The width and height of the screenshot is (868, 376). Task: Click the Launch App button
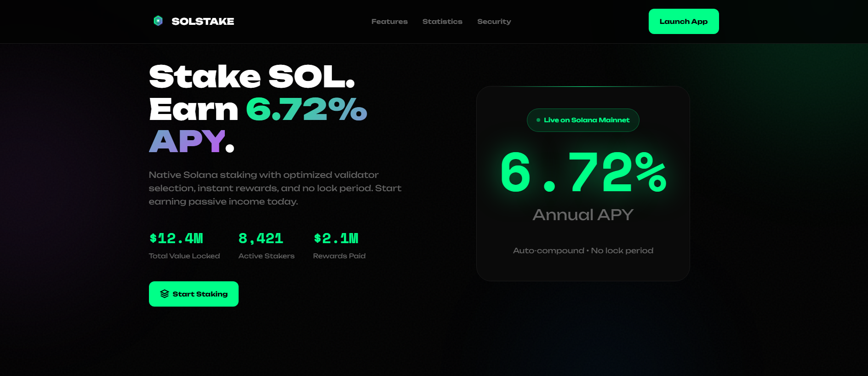(x=684, y=21)
